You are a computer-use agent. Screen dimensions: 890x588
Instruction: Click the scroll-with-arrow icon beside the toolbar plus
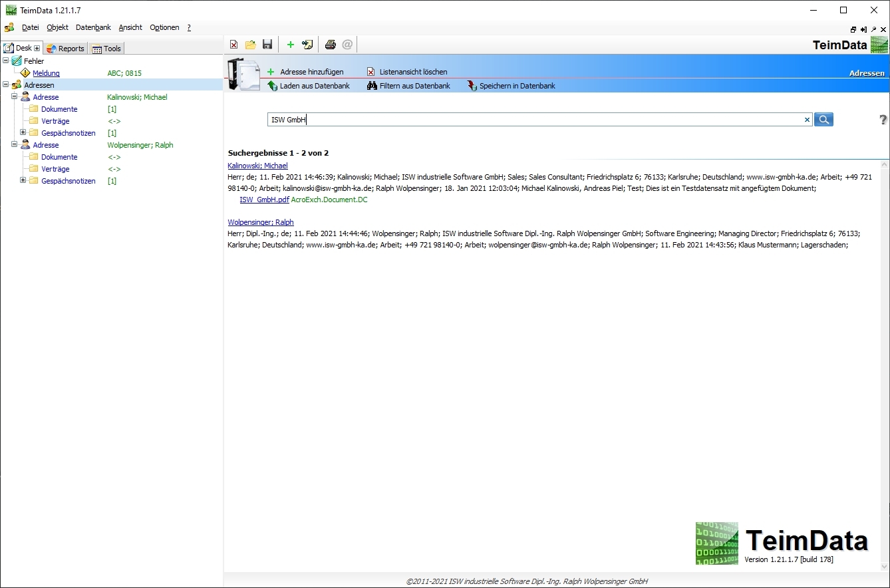pos(307,45)
